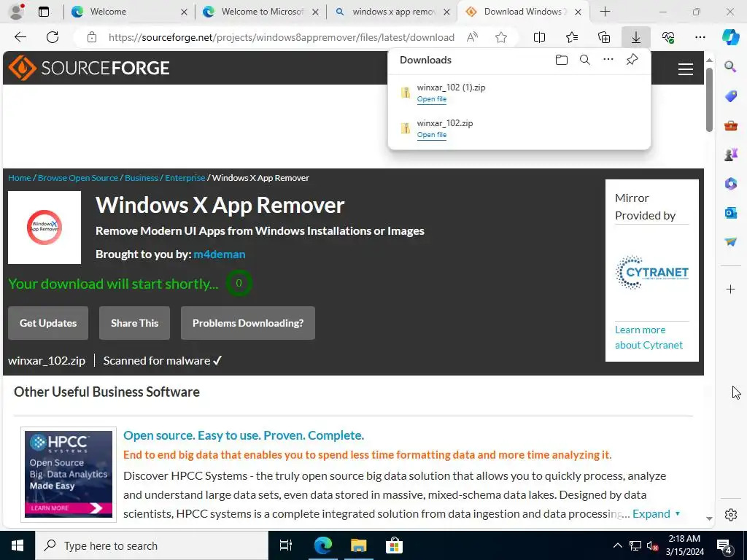Image resolution: width=747 pixels, height=560 pixels.
Task: Open file winxar_102 (1).zip
Action: coord(432,99)
